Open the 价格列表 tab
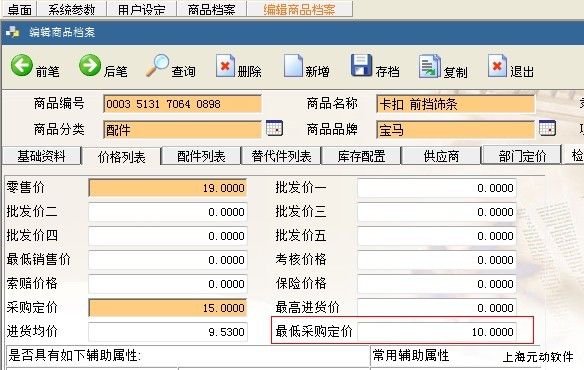 tap(121, 156)
